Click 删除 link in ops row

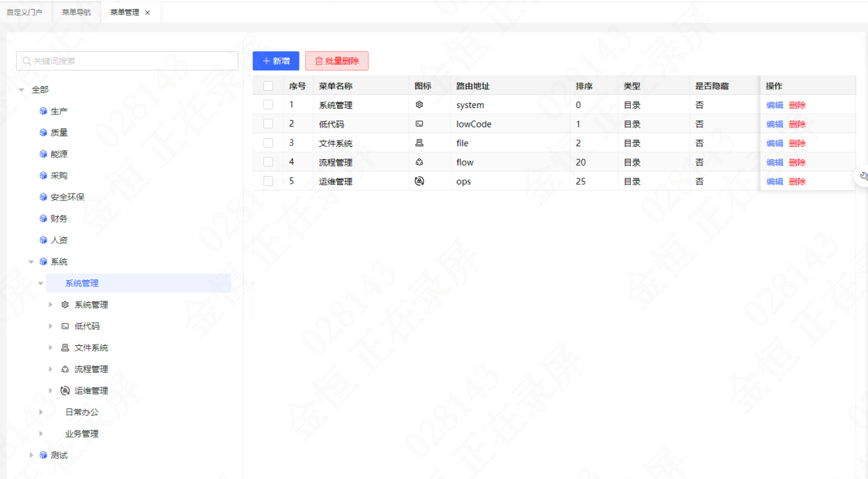[797, 182]
